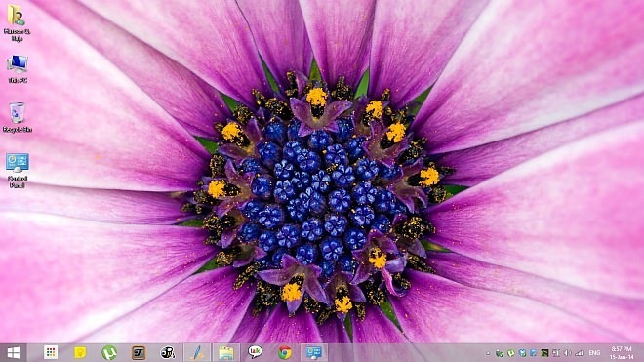This screenshot has width=644, height=362.
Task: Click the blue notepad tray icon
Action: click(533, 353)
